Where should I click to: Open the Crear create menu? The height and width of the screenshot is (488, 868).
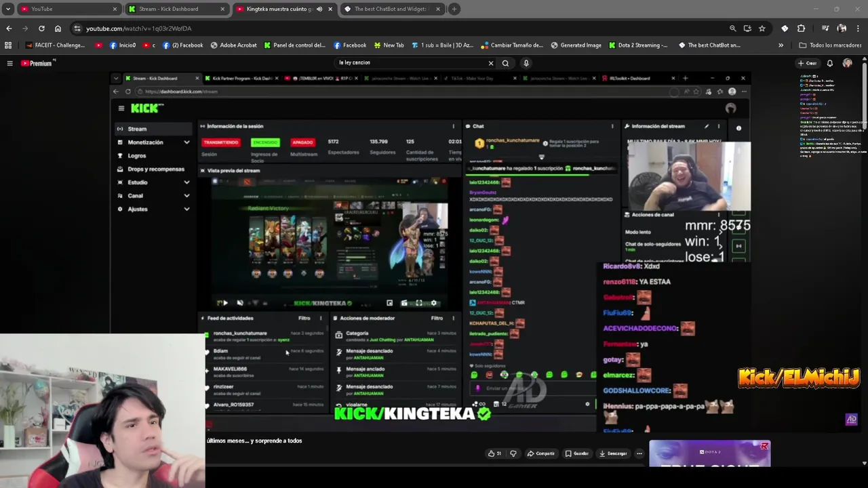[x=807, y=63]
